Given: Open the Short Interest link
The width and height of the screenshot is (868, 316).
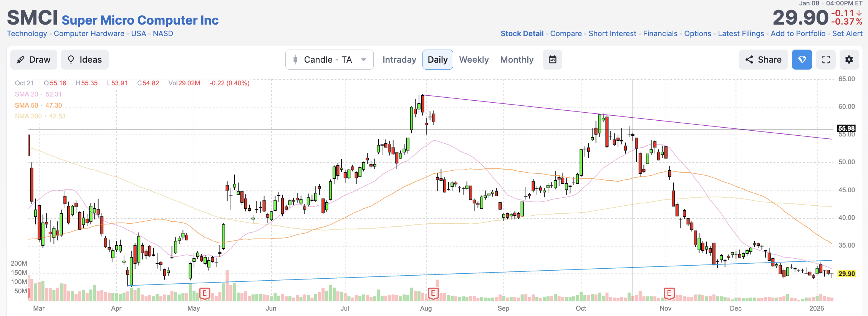Looking at the screenshot, I should 612,33.
